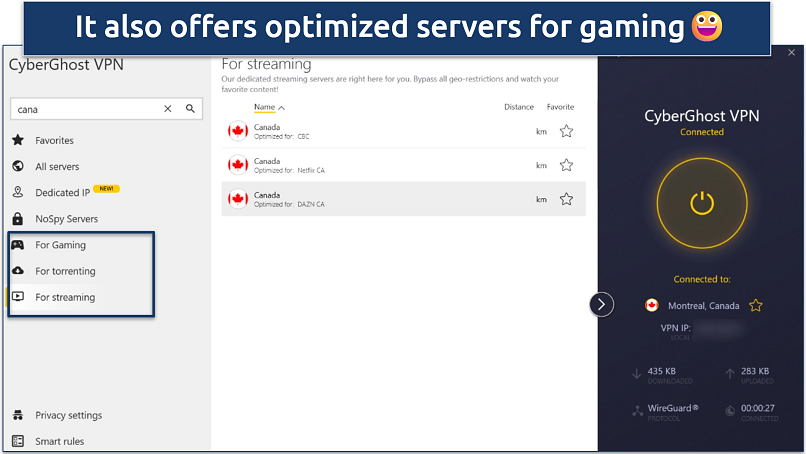
Task: Click the Favorites star icon in sidebar
Action: (x=18, y=140)
